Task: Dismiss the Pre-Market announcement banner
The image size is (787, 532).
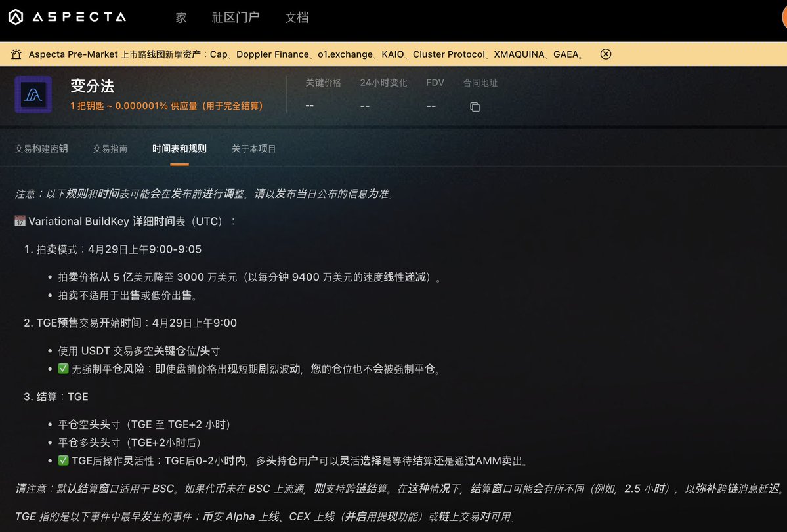Action: 606,54
